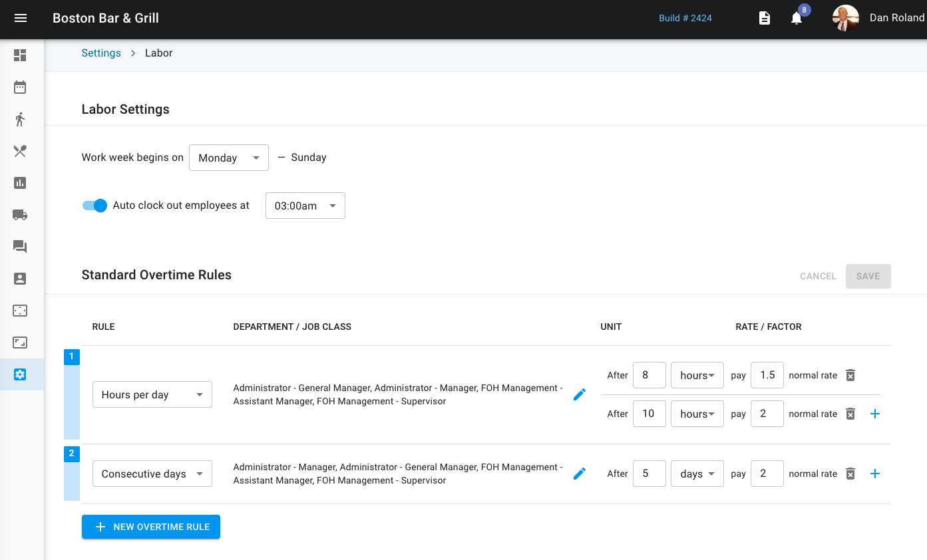The height and width of the screenshot is (560, 927).
Task: Open the dashboard icon in sidebar
Action: (x=20, y=55)
